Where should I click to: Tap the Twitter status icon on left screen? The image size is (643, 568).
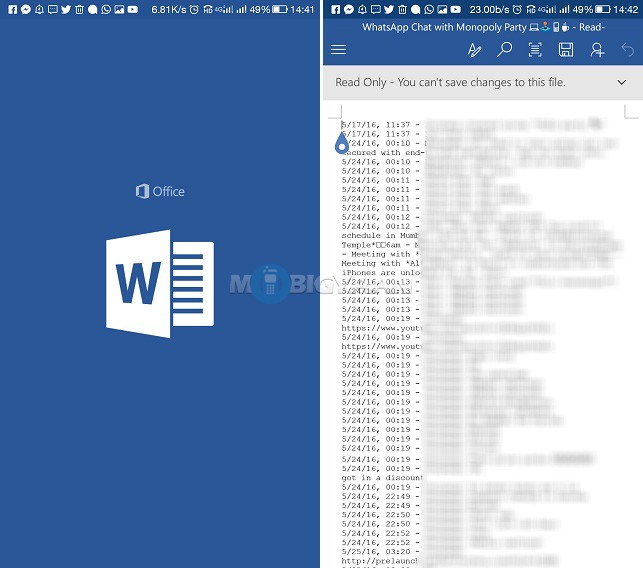[66, 9]
